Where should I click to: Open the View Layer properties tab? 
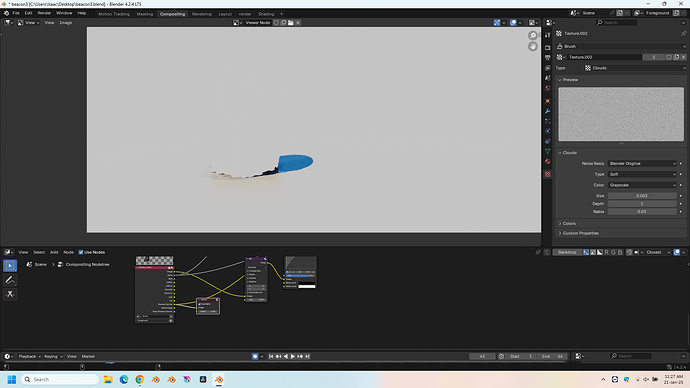click(547, 68)
